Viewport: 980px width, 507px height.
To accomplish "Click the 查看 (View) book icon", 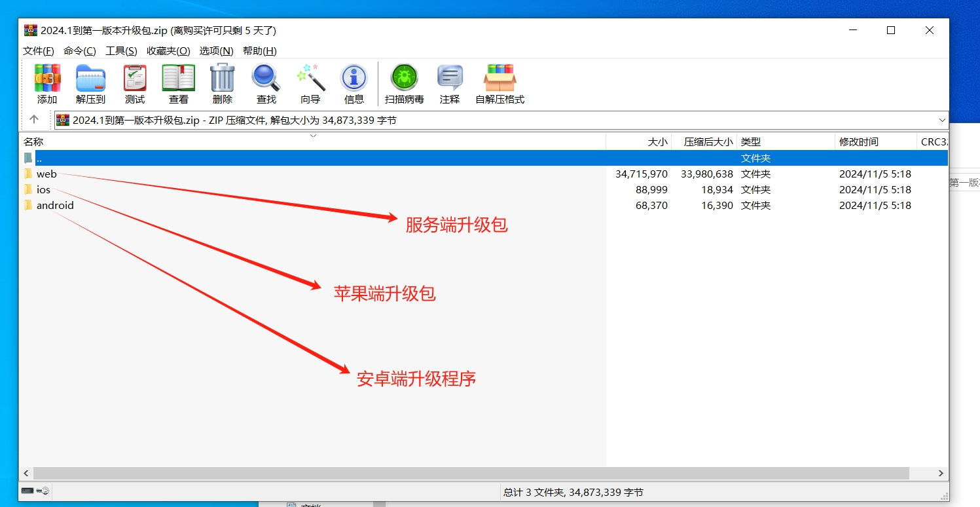I will (179, 78).
